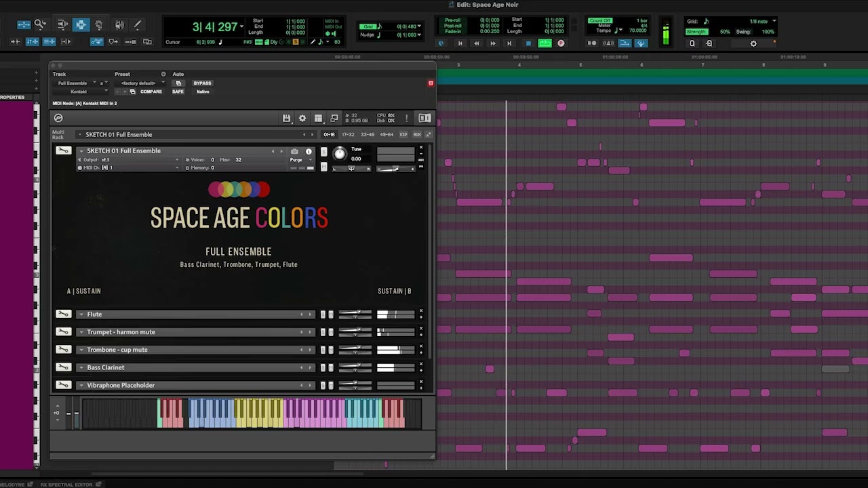The height and width of the screenshot is (488, 868).
Task: Click the rewind transport button
Action: [476, 43]
